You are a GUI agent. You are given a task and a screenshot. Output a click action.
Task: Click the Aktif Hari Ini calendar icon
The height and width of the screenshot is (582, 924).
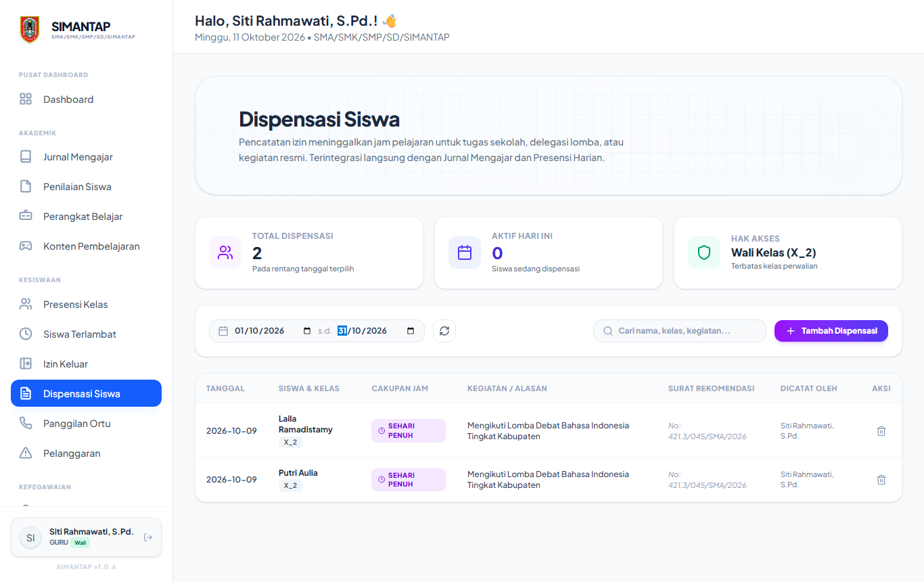[x=465, y=253]
